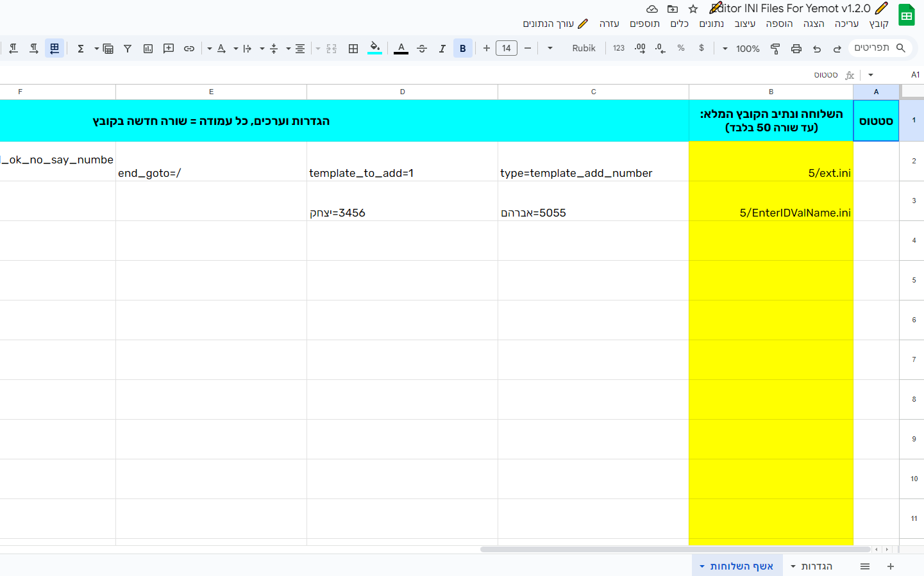Open the עריכה menu
924x576 pixels.
pyautogui.click(x=847, y=24)
